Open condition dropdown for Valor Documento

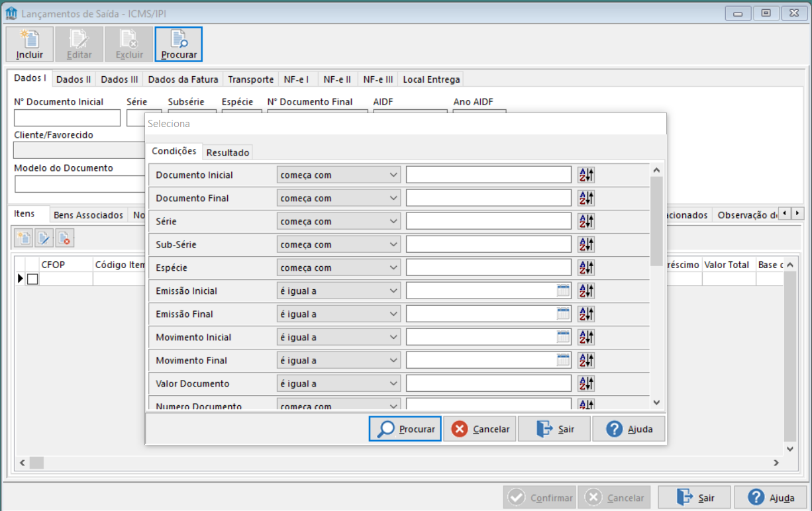coord(338,383)
